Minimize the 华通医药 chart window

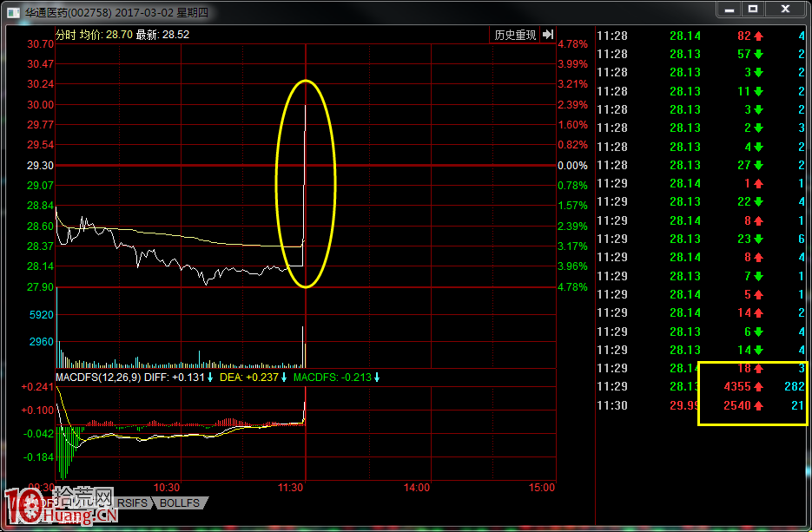tap(729, 10)
